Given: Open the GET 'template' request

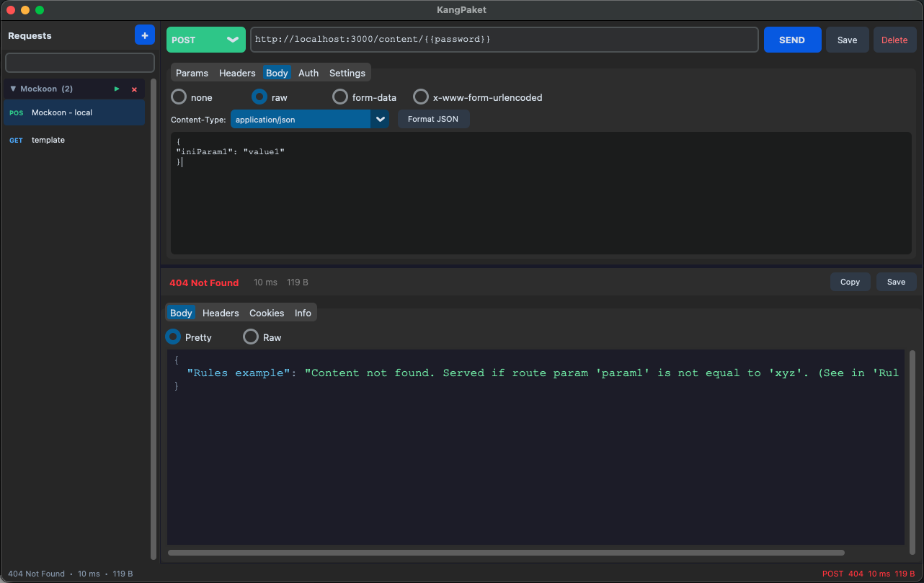Looking at the screenshot, I should (x=48, y=140).
